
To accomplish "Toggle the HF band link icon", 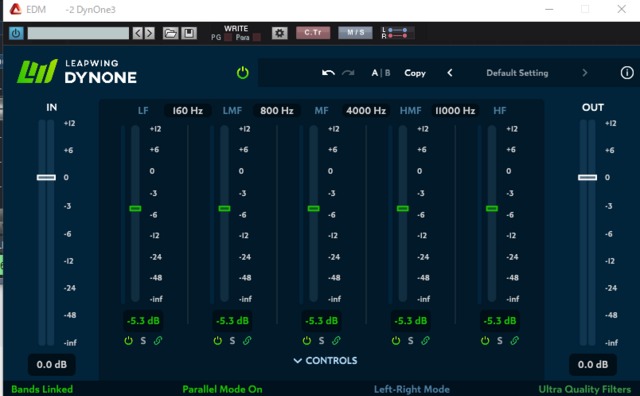I will [x=514, y=340].
